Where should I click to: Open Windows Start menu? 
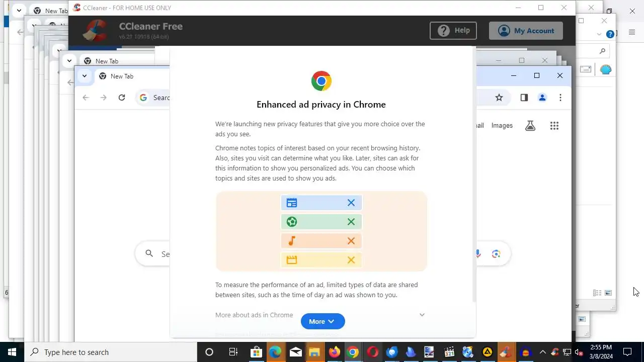pyautogui.click(x=12, y=352)
